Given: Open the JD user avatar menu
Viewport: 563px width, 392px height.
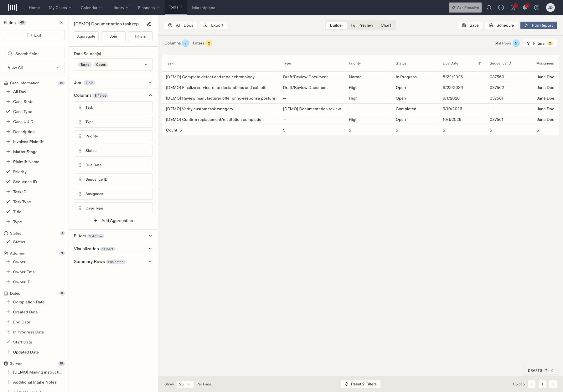Looking at the screenshot, I should [x=550, y=8].
